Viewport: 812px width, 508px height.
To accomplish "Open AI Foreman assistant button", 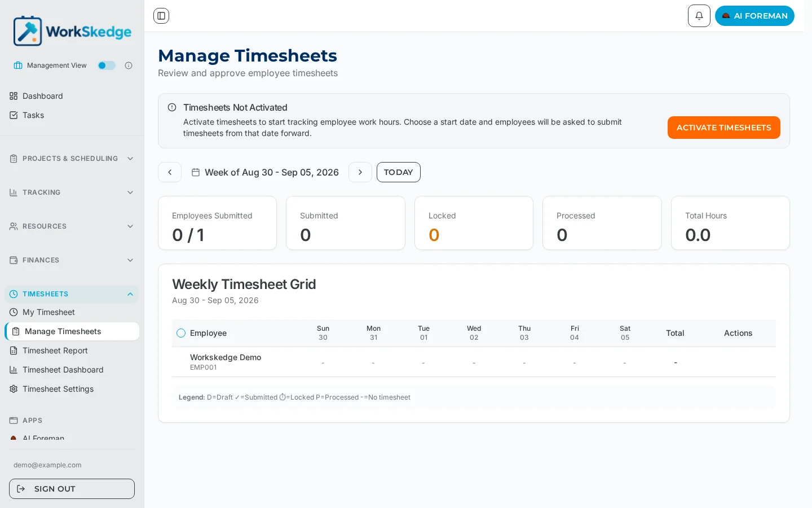I will click(x=754, y=16).
